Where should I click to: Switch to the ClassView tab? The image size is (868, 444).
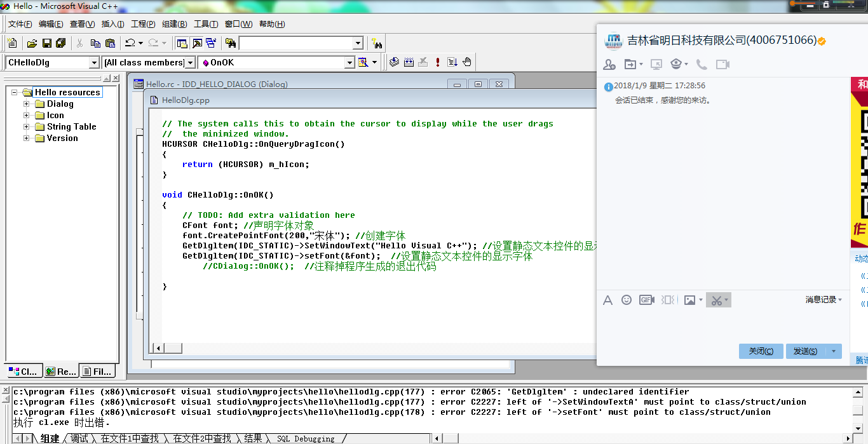tap(24, 371)
